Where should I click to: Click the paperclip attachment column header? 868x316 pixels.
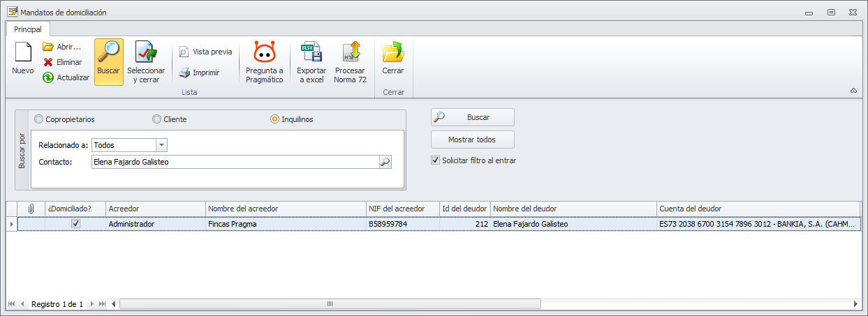31,209
